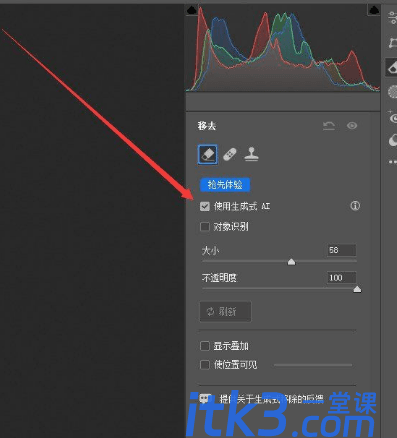397x438 pixels.
Task: Enable the 显示叠加 checkbox
Action: [205, 346]
